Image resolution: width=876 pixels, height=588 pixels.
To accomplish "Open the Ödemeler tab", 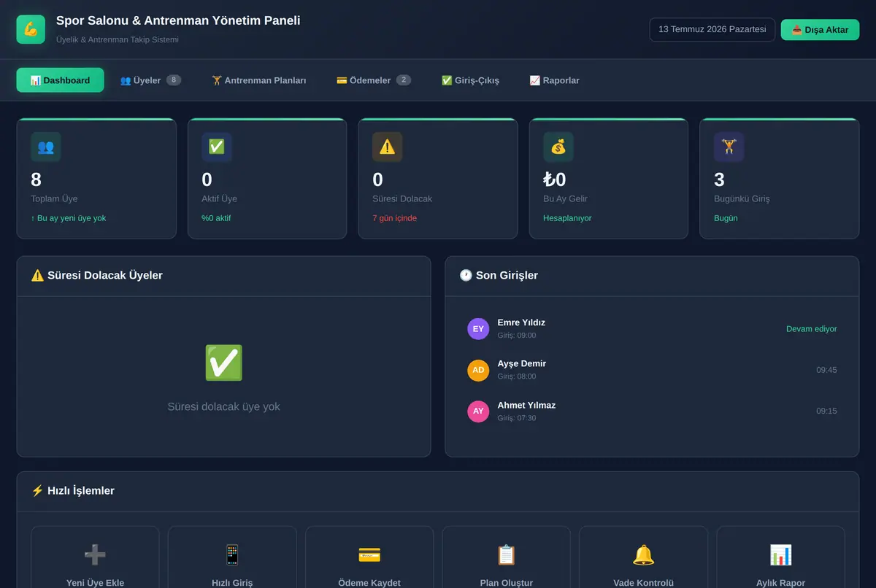I will click(374, 80).
